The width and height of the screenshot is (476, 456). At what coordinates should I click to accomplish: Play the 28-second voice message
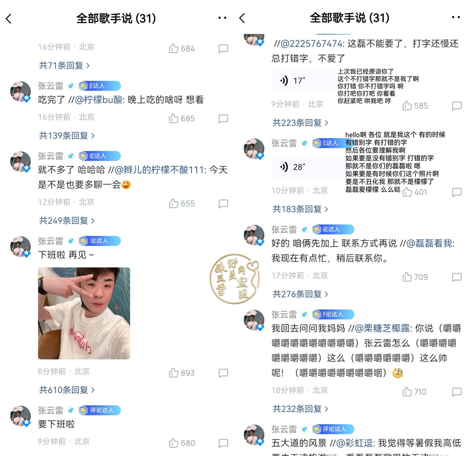[303, 167]
